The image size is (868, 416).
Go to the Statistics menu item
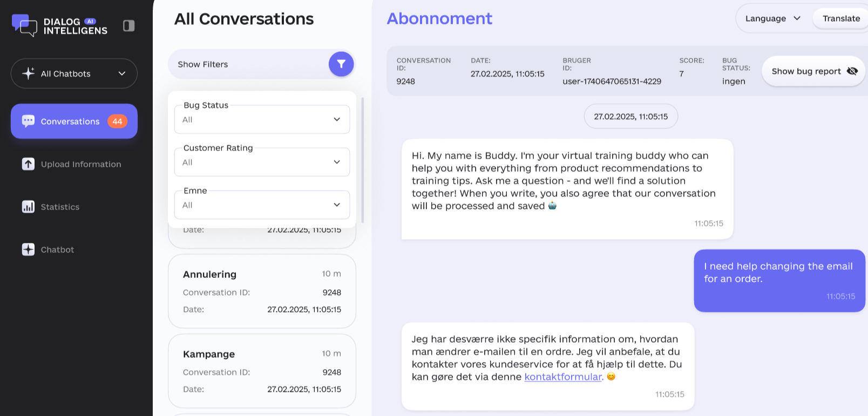click(60, 207)
